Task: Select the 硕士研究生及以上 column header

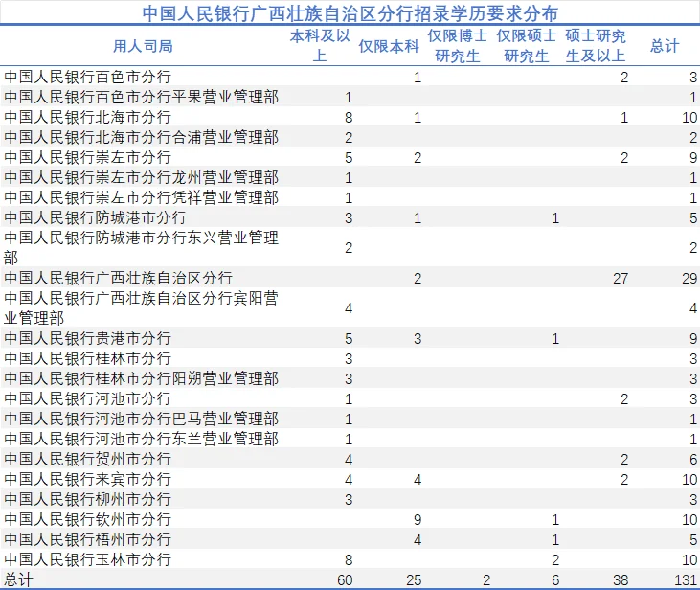Action: (x=596, y=46)
